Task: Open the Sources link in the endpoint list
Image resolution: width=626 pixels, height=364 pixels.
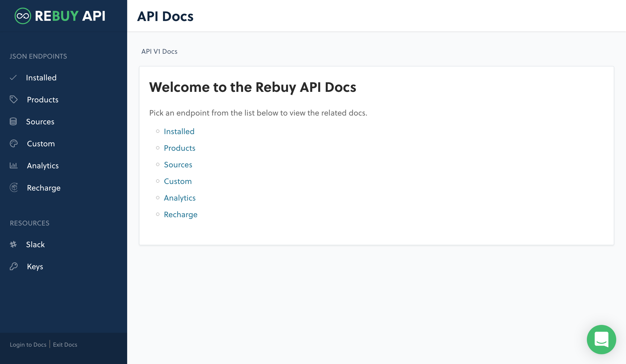Action: coord(178,164)
